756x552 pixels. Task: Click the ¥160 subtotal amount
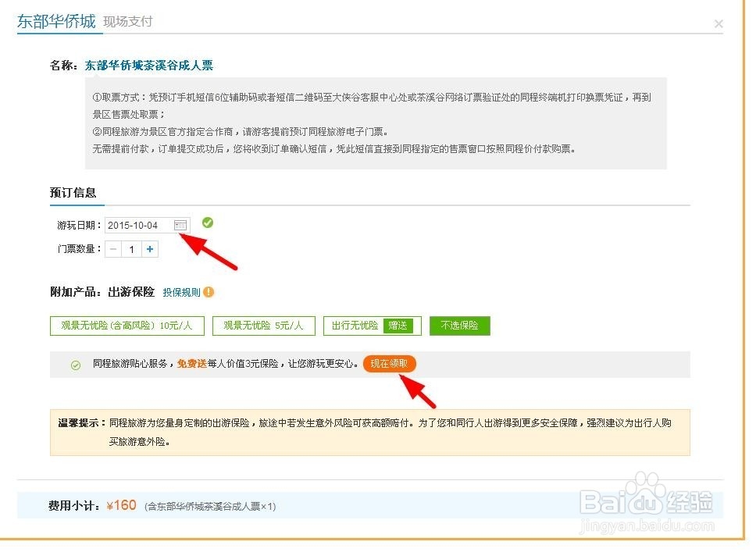(x=122, y=505)
